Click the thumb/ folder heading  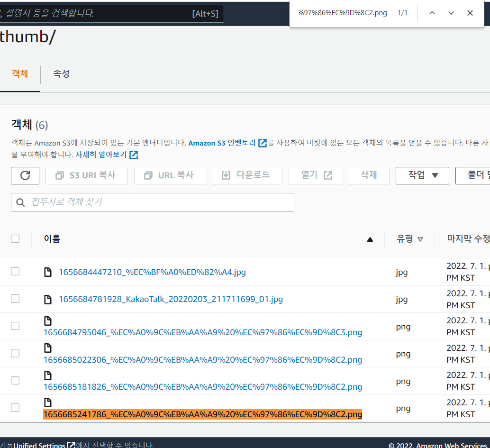click(x=27, y=37)
